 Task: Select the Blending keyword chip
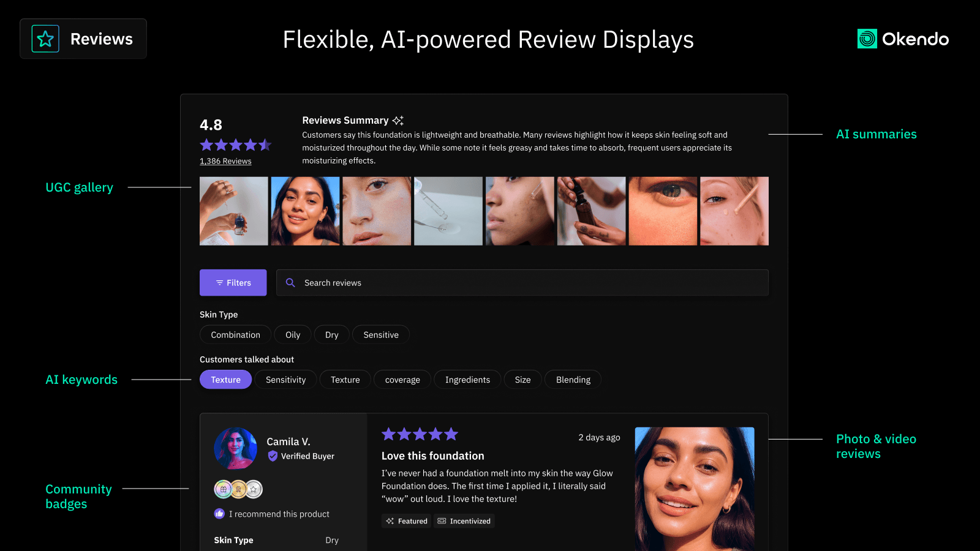[x=573, y=380]
